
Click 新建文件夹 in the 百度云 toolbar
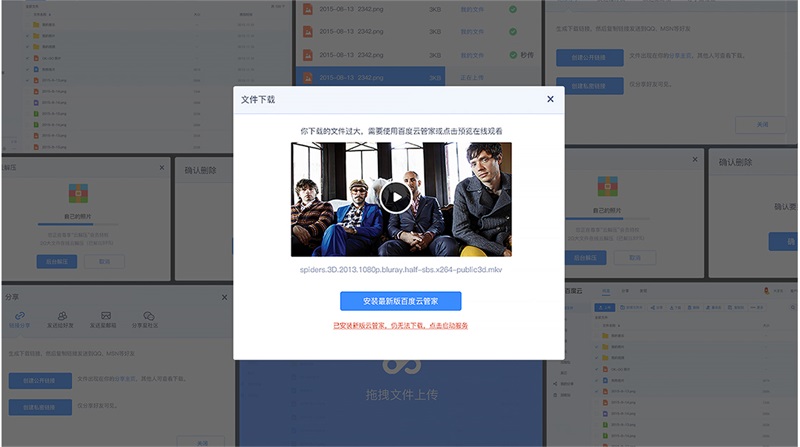(x=631, y=307)
